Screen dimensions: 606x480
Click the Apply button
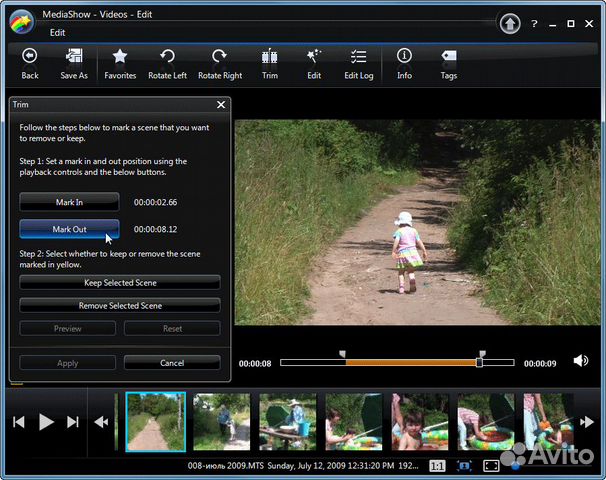pyautogui.click(x=68, y=363)
